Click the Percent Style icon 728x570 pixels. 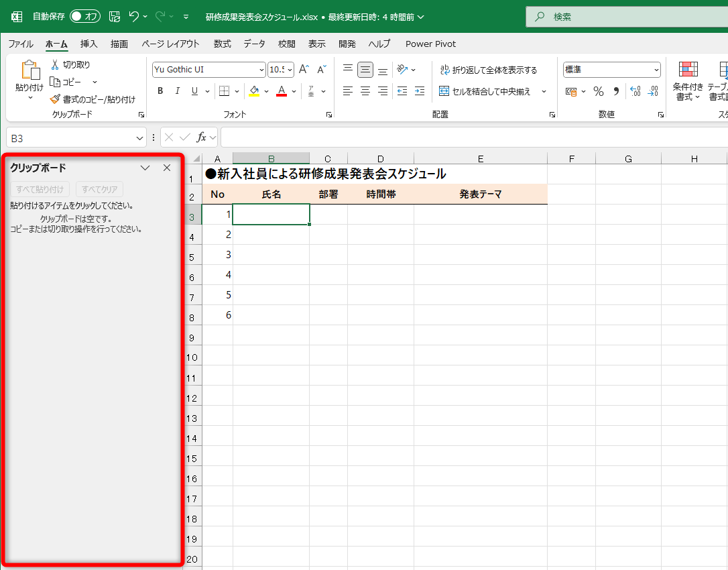pyautogui.click(x=598, y=91)
